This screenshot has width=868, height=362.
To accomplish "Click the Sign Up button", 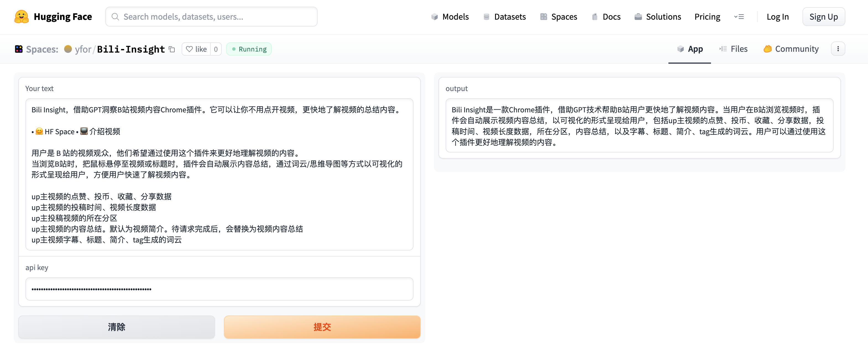I will point(823,17).
